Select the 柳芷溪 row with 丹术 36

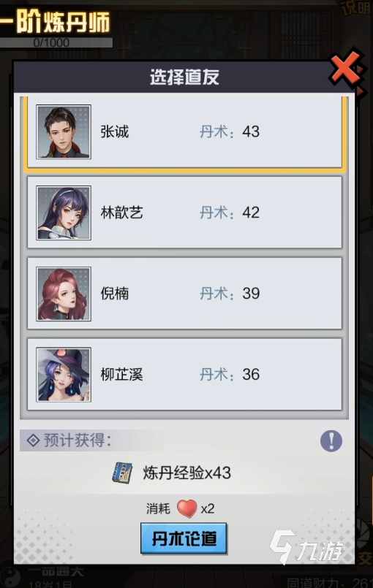tap(185, 374)
